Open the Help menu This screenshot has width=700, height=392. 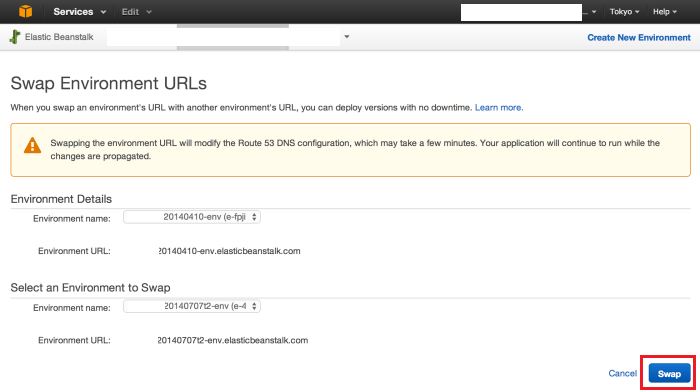pyautogui.click(x=665, y=12)
